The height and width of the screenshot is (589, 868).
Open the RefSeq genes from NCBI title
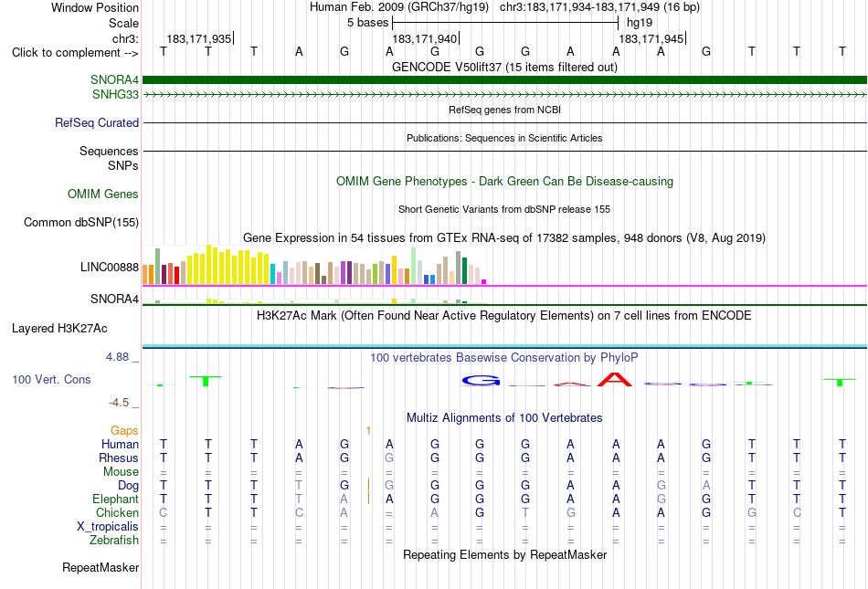click(504, 110)
